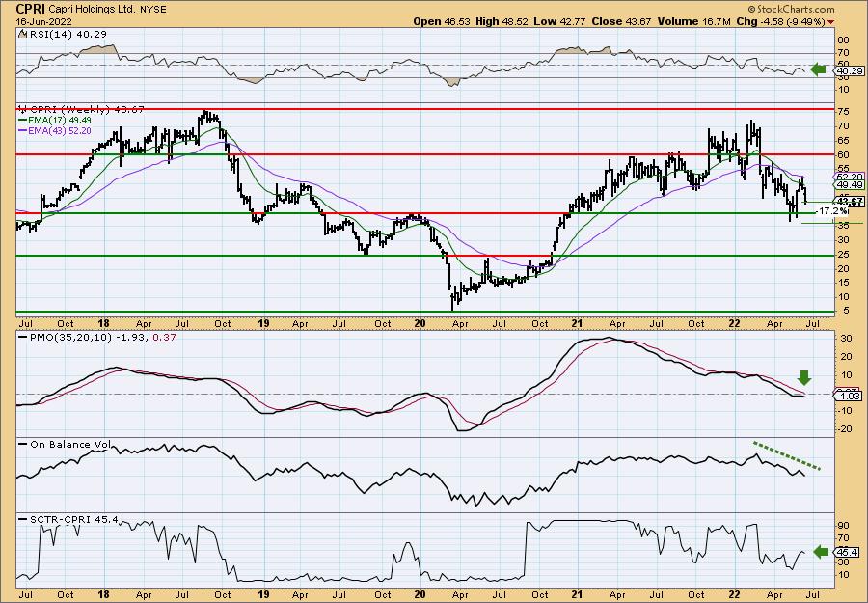Click the red down triangle after the change

831,22
